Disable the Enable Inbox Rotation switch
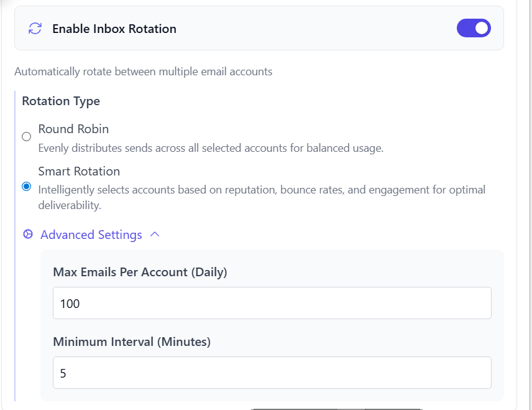Screen dimensions: 532x410 [474, 28]
